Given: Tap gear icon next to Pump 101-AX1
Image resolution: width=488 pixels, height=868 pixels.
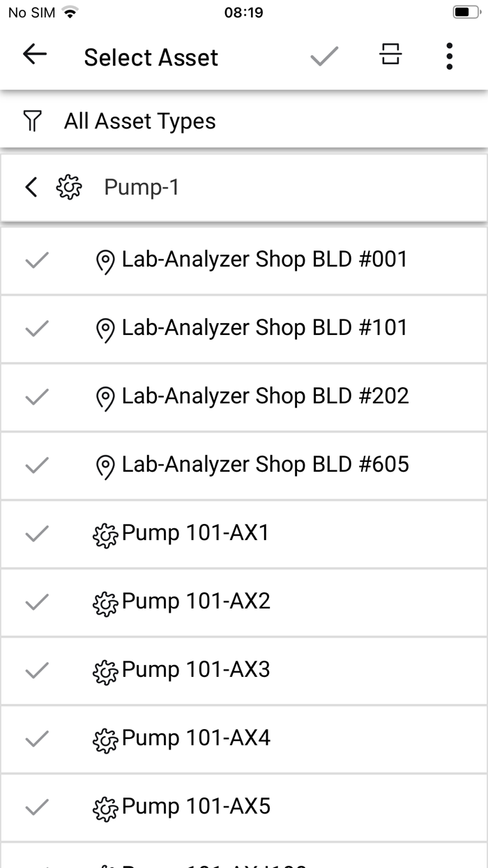Looking at the screenshot, I should (x=105, y=535).
